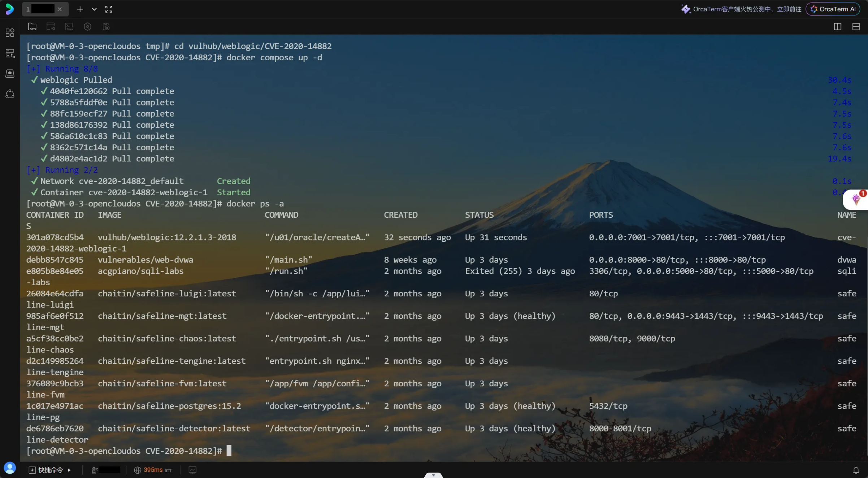Click the lighthouse instance icon in status bar
The width and height of the screenshot is (868, 478).
coord(95,470)
